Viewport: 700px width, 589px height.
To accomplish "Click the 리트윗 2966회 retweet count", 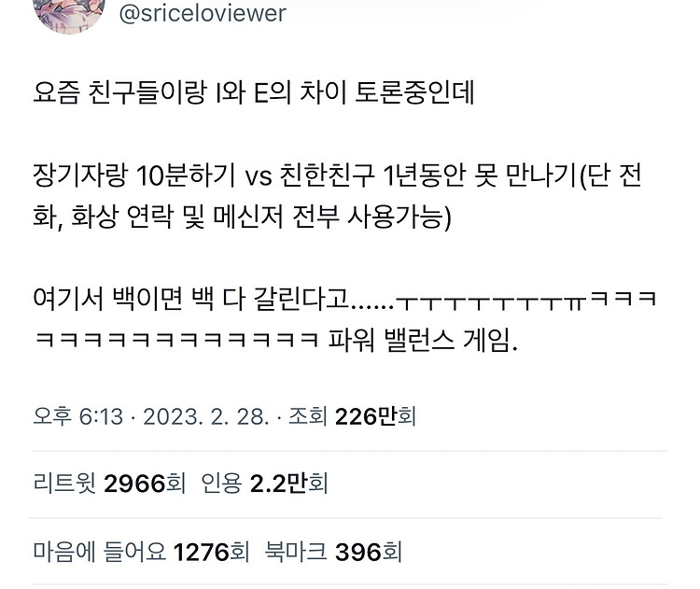I will coord(109,484).
